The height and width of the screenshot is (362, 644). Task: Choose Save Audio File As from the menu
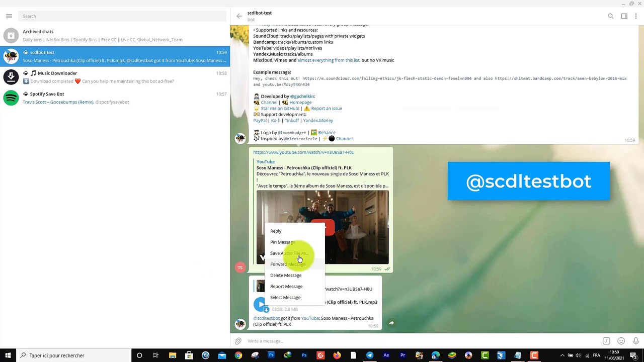click(x=294, y=253)
